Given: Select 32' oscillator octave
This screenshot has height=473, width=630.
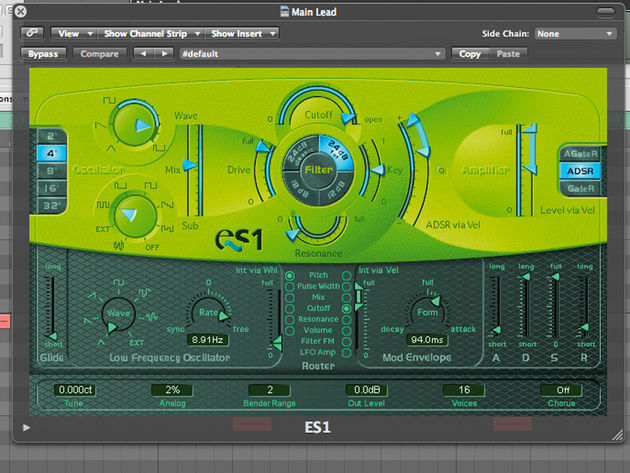Looking at the screenshot, I should coord(51,206).
